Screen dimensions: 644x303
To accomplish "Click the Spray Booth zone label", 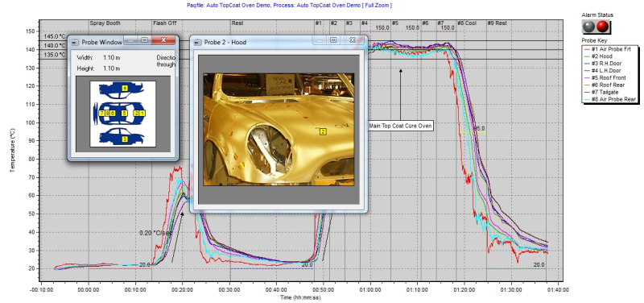I will 105,23.
